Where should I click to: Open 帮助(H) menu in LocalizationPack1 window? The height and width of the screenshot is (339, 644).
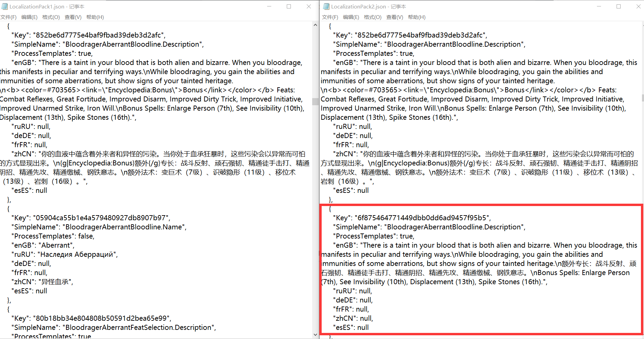click(x=95, y=17)
